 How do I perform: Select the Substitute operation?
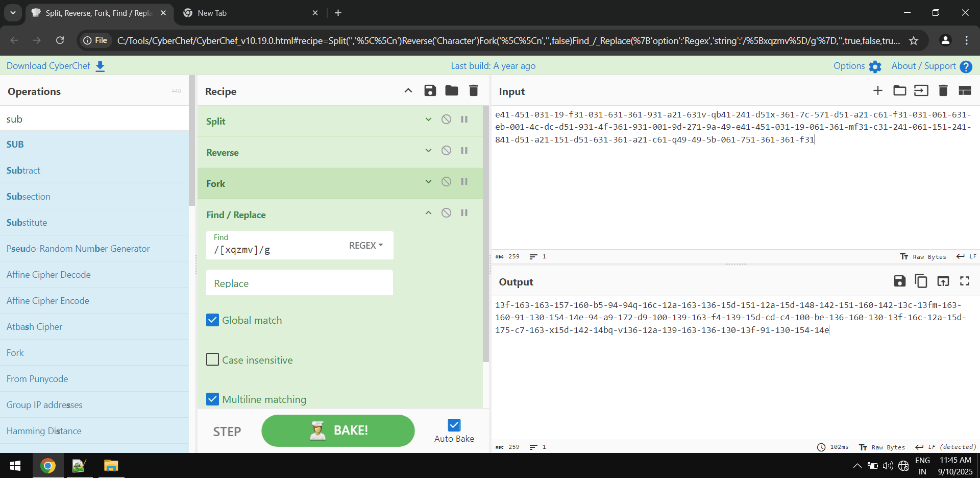point(94,222)
